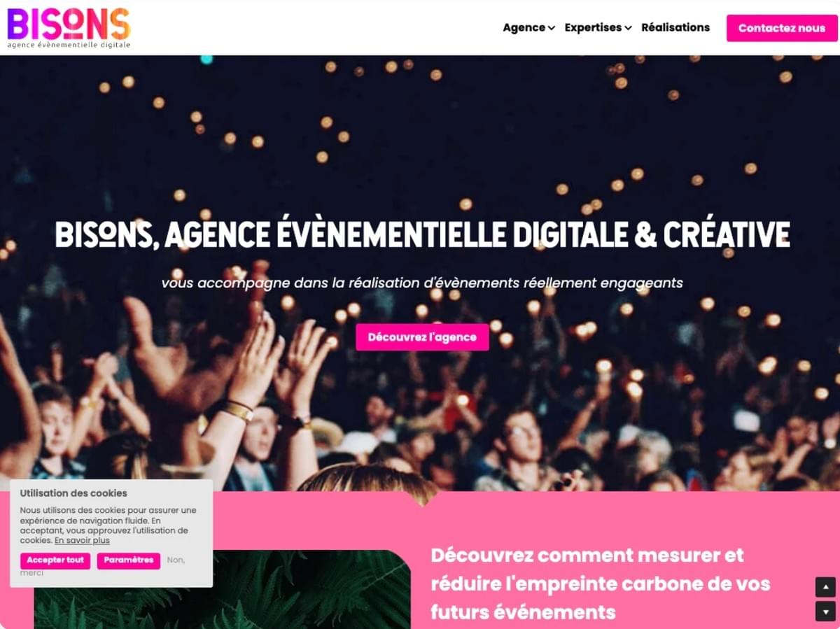Click the scroll-up arrow button

(825, 586)
